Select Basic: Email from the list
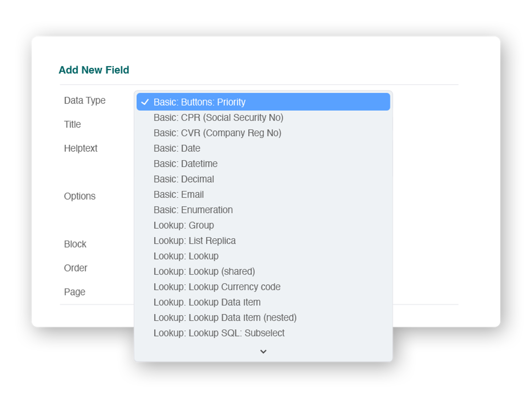532x399 pixels. (178, 195)
